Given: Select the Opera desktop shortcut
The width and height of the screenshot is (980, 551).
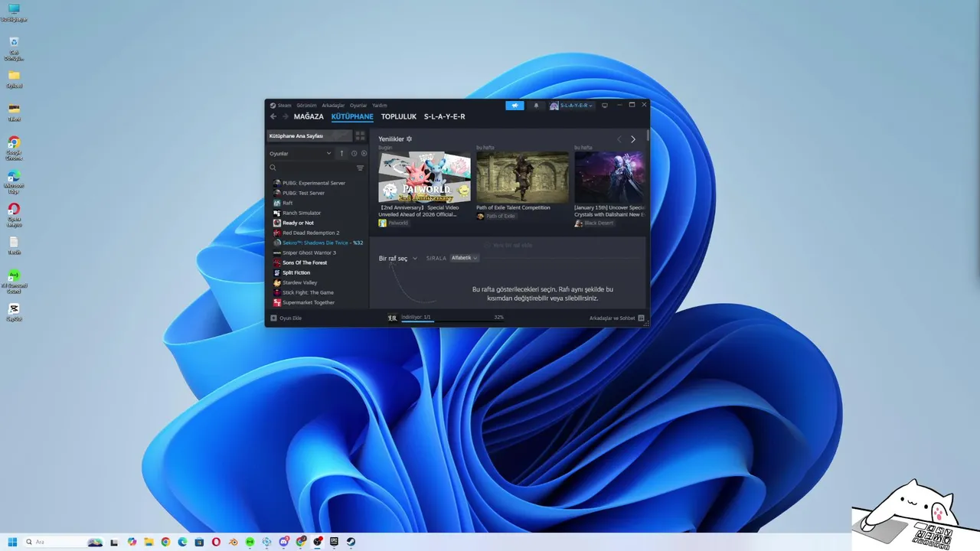Looking at the screenshot, I should coord(14,214).
